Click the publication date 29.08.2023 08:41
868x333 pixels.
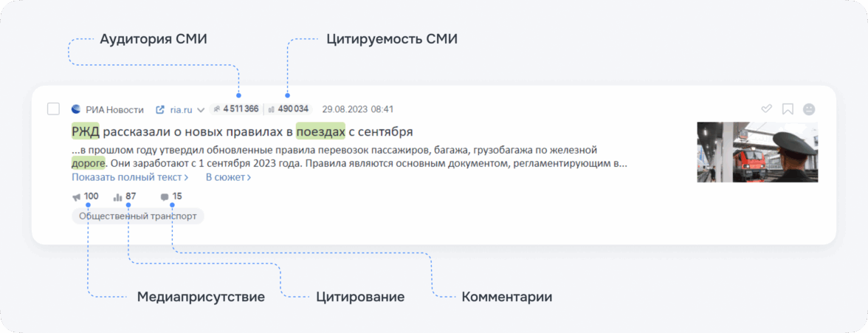tap(358, 109)
